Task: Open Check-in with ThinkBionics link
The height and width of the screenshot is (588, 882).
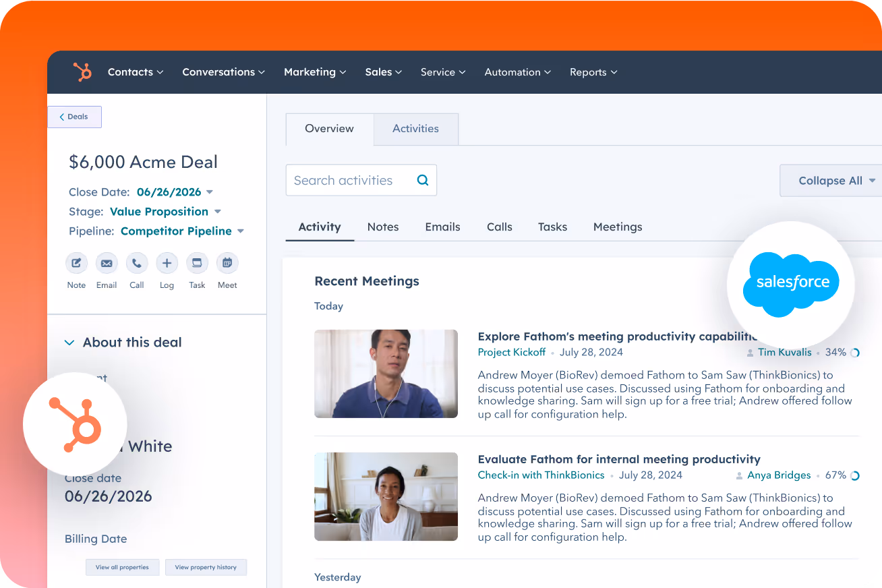Action: (541, 475)
